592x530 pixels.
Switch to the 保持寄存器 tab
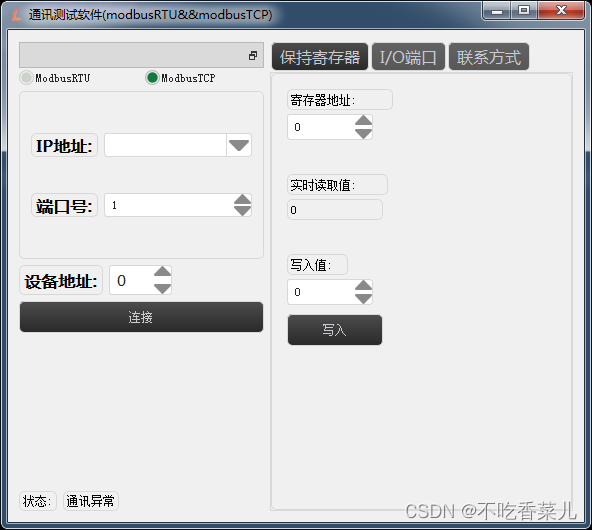pyautogui.click(x=320, y=57)
